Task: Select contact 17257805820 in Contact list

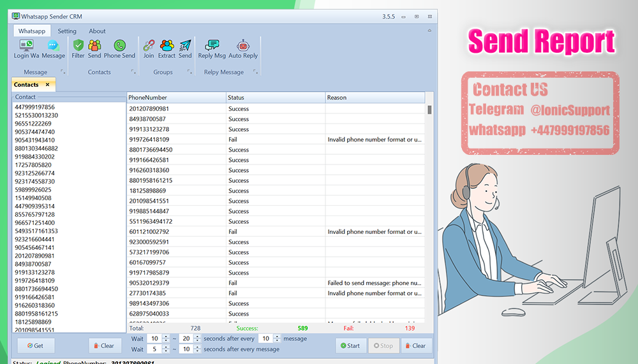Action: click(33, 164)
